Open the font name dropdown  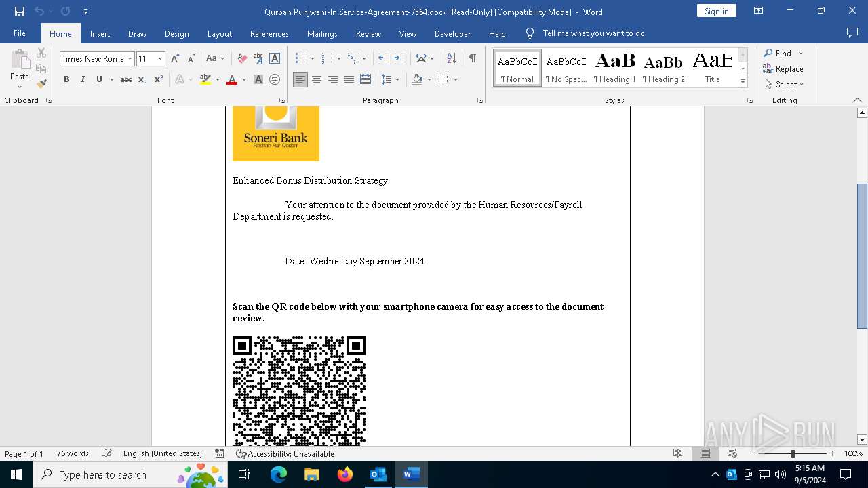(130, 59)
